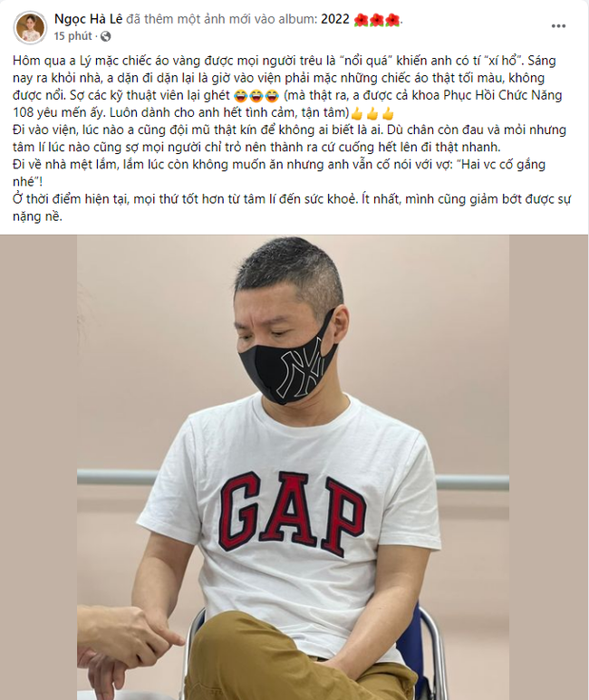The width and height of the screenshot is (589, 700).
Task: Open the 2022 album link
Action: point(334,19)
